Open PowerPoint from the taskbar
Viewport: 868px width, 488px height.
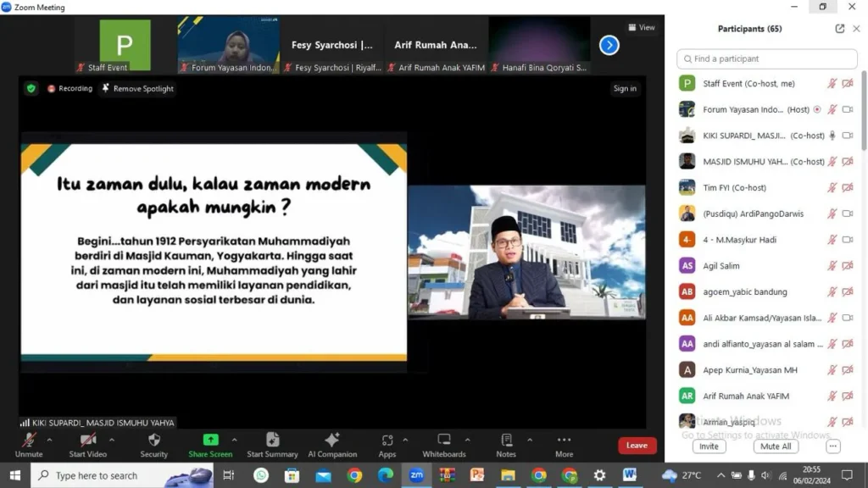pyautogui.click(x=476, y=475)
